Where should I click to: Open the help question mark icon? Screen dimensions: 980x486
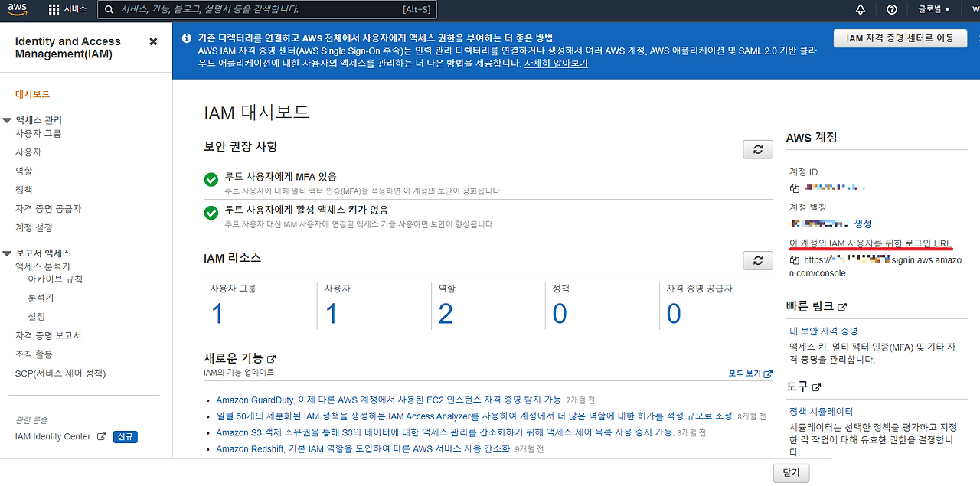(891, 9)
